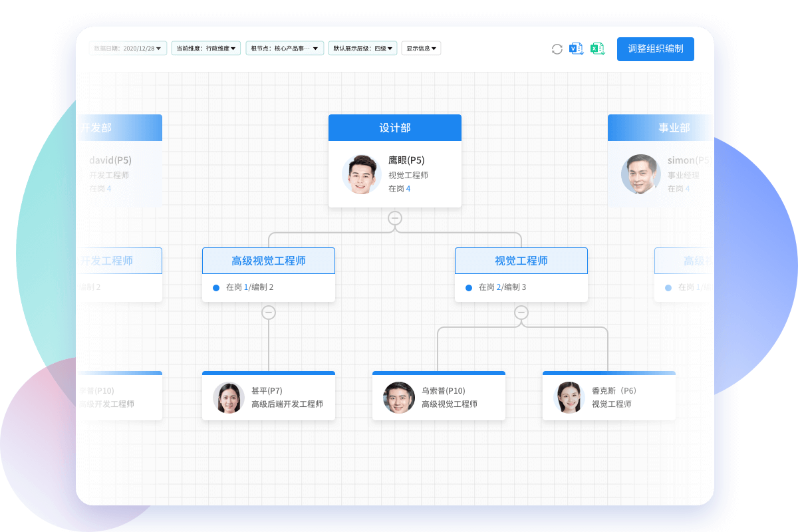798x532 pixels.
Task: Open the 数据日期 date dropdown
Action: coord(128,49)
